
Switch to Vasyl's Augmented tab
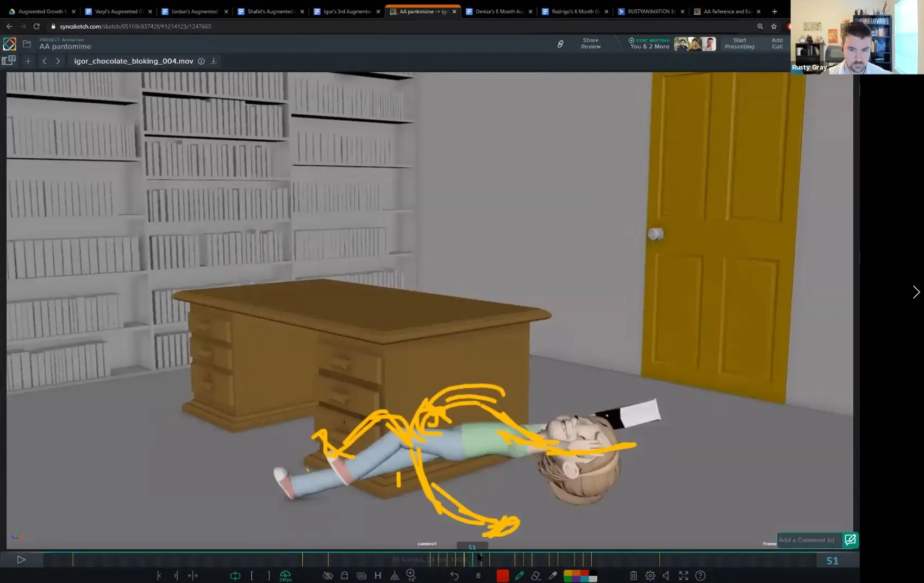(x=118, y=11)
